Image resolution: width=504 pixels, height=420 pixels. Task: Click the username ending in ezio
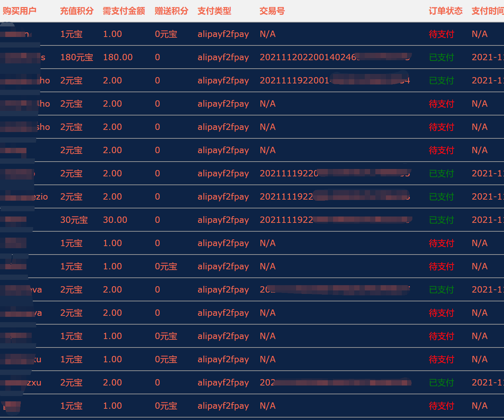[24, 197]
